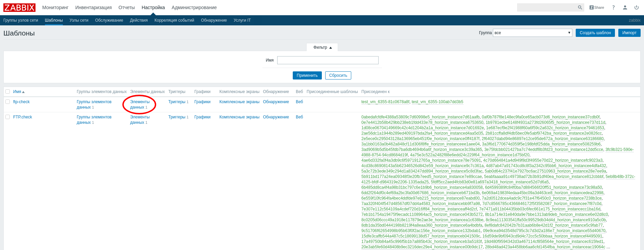Click the Создать шаблон button
The width and height of the screenshot is (644, 250).
[595, 33]
